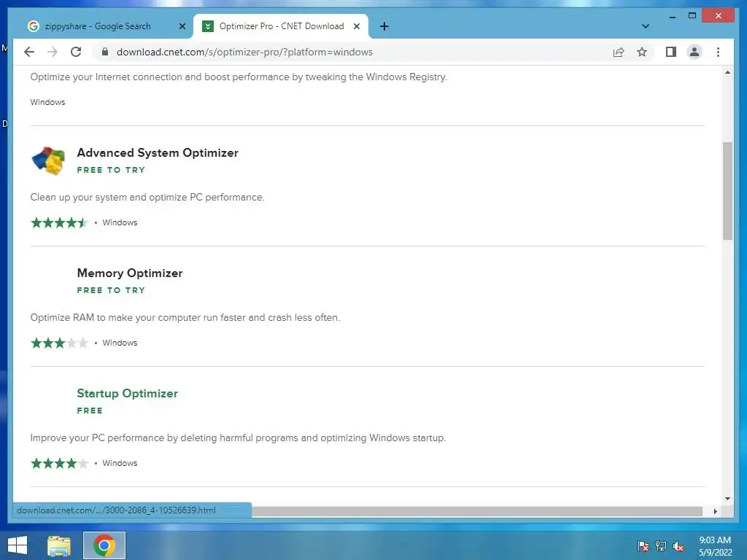Screen dimensions: 747x560
Task: Select the Optimizer Pro CNET Download tab
Action: click(281, 26)
